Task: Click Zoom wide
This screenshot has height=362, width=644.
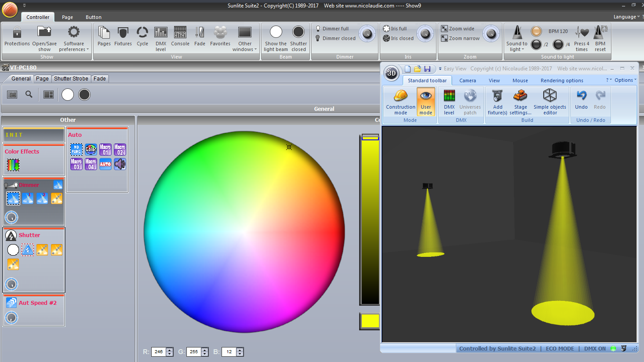Action: click(458, 29)
